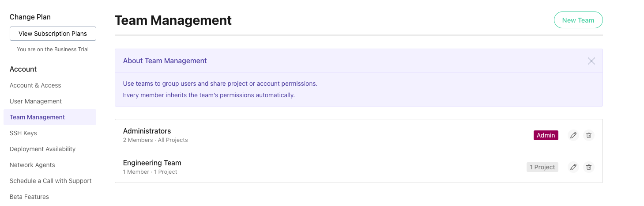The image size is (644, 206).
Task: Go to User Management
Action: pyautogui.click(x=36, y=101)
